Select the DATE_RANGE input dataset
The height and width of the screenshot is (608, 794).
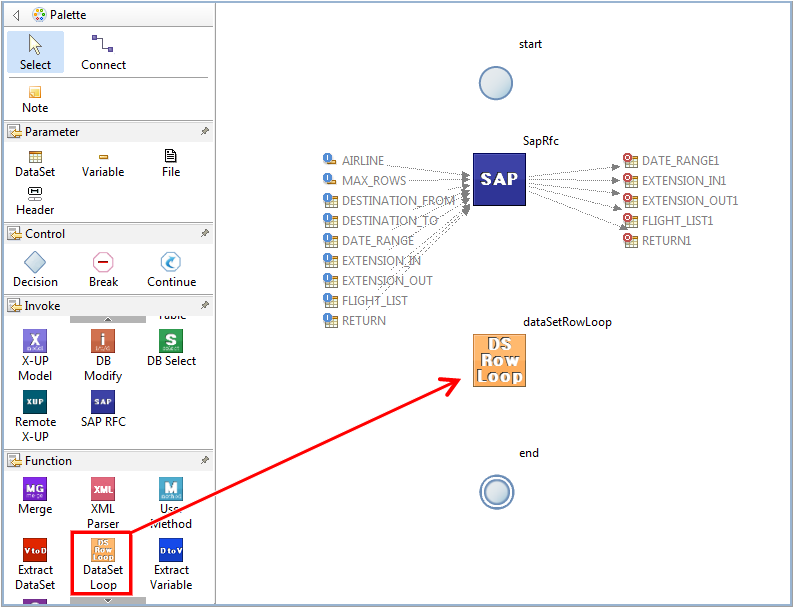click(369, 241)
